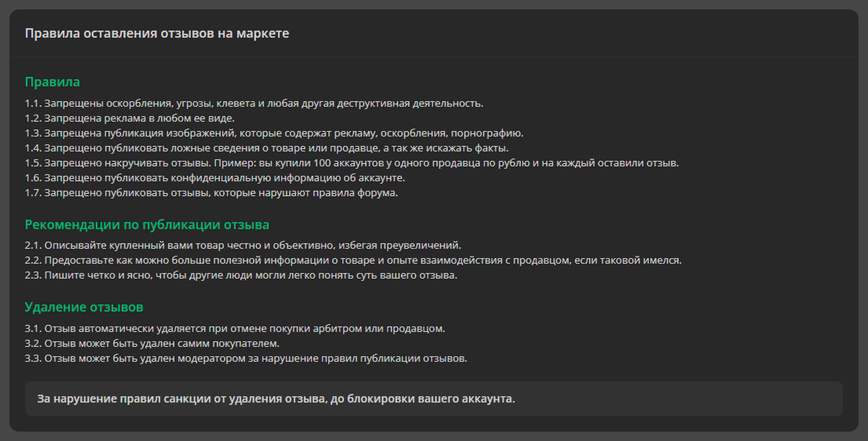Click rule 1.6 about confidential account information

click(x=215, y=178)
